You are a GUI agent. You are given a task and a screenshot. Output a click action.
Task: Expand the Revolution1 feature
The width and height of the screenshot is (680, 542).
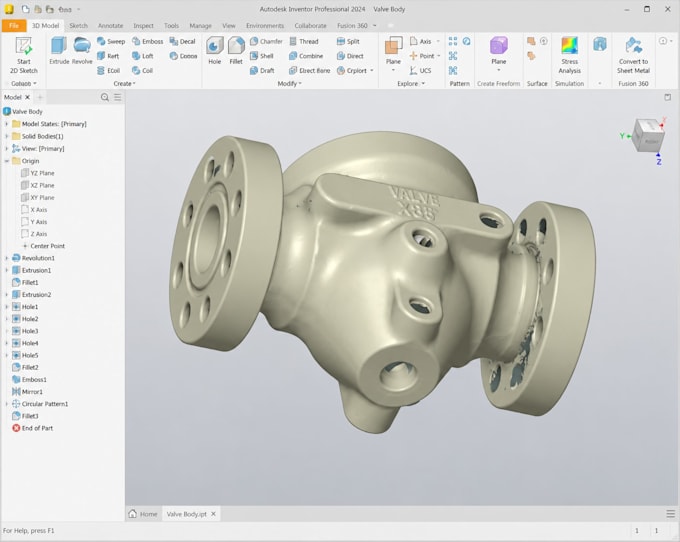[x=7, y=258]
